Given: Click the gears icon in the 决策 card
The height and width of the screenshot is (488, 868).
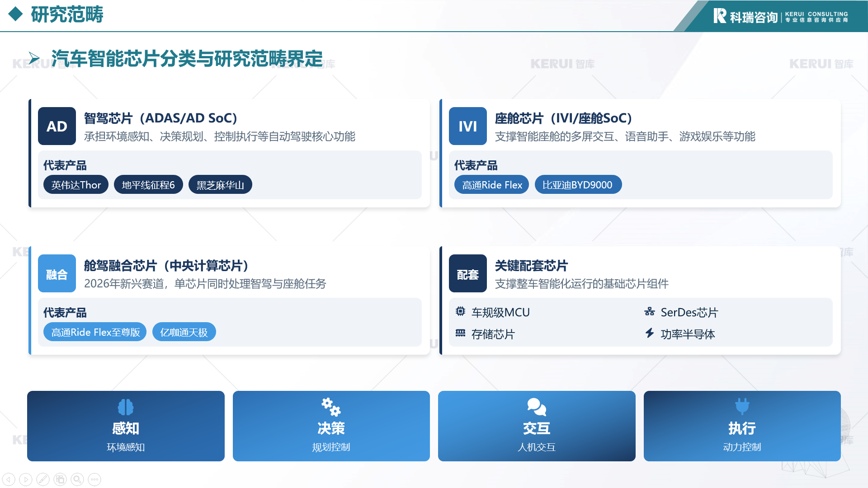Looking at the screenshot, I should (331, 407).
